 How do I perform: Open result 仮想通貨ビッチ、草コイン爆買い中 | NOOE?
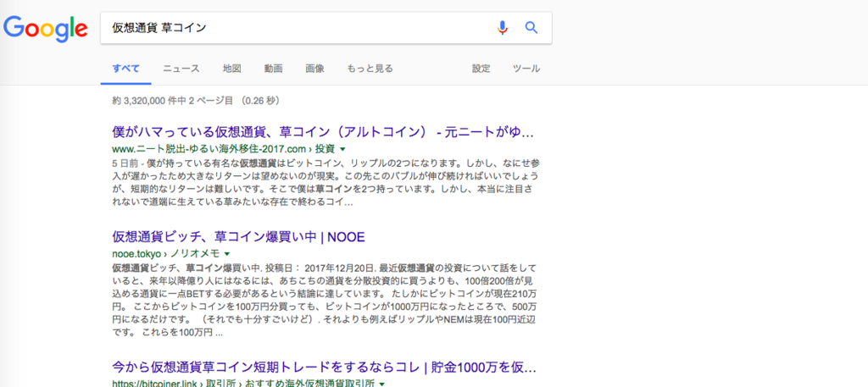click(x=238, y=238)
